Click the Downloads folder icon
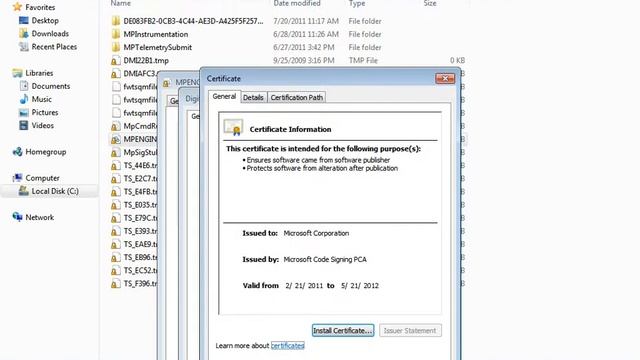Viewport: 640px width, 360px height. 24,33
